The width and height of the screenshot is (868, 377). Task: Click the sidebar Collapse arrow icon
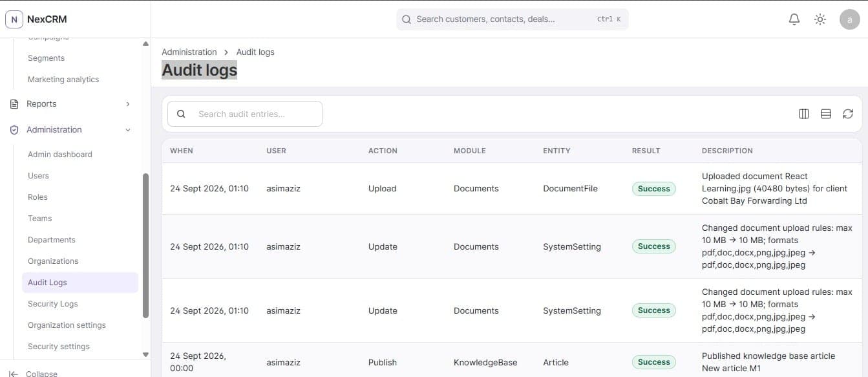click(14, 374)
